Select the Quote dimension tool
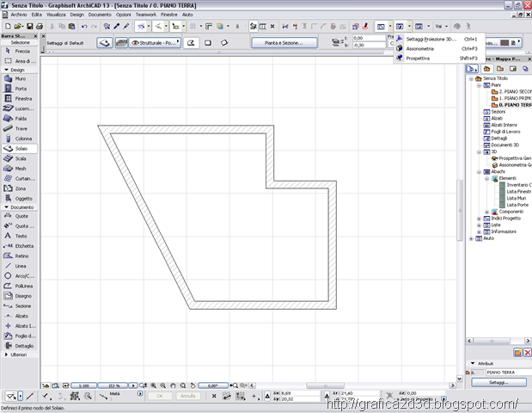 (20, 216)
